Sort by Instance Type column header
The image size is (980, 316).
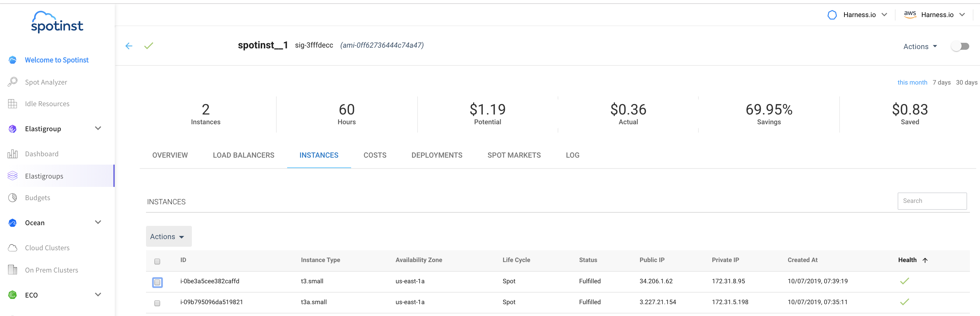coord(320,260)
